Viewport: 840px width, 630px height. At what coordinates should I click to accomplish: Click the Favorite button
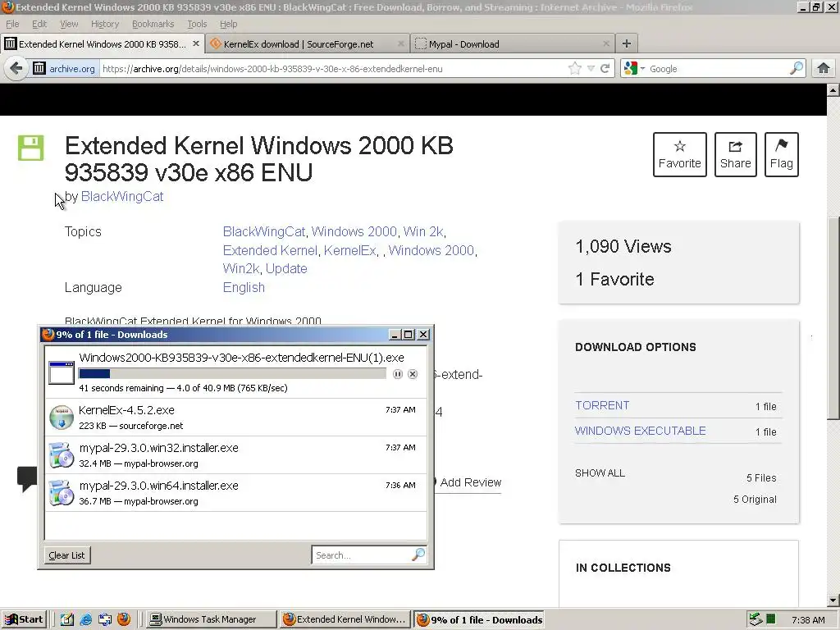[x=679, y=154]
